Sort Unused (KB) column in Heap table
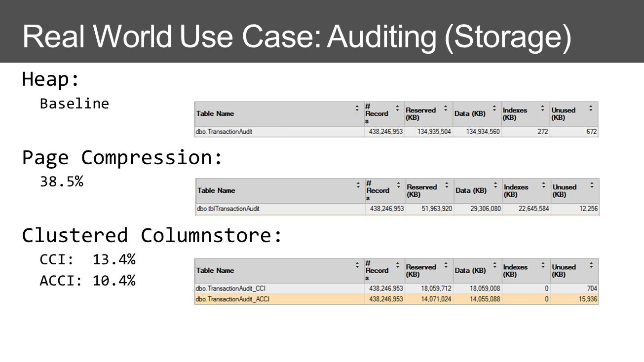Screen dimensions: 644x362 tap(591, 108)
